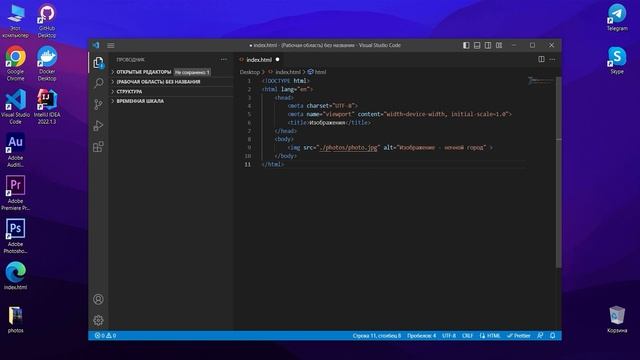Click the VS Code logo in title bar
Image resolution: width=640 pixels, height=360 pixels.
coord(96,45)
